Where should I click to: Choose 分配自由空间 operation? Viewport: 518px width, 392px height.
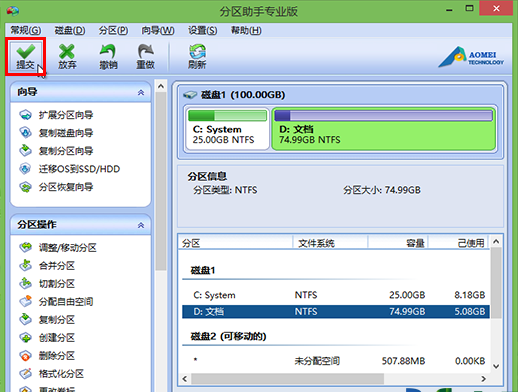(56, 302)
